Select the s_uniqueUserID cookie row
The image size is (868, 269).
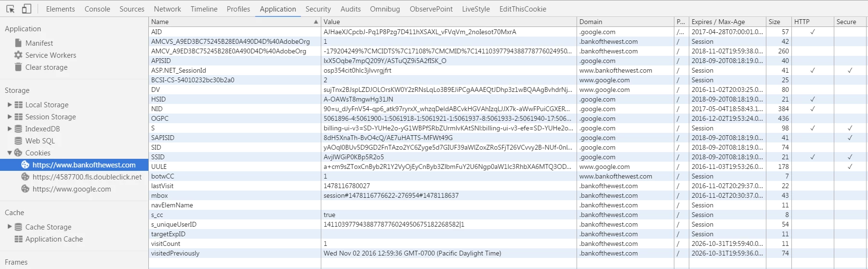[x=508, y=224]
